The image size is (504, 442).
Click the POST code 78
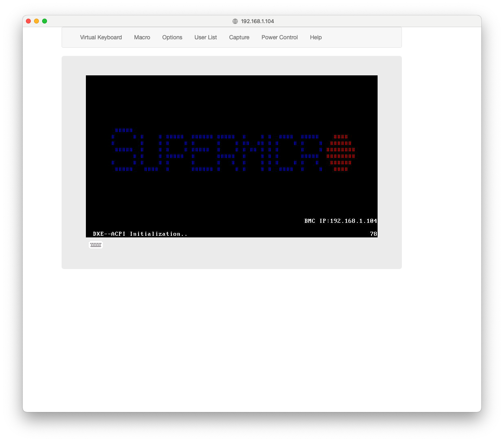tap(373, 234)
